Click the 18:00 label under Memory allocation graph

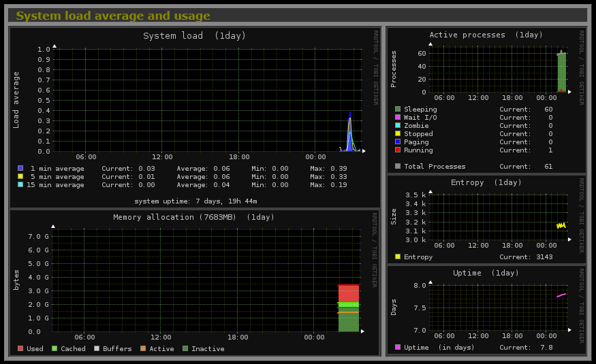(x=238, y=337)
